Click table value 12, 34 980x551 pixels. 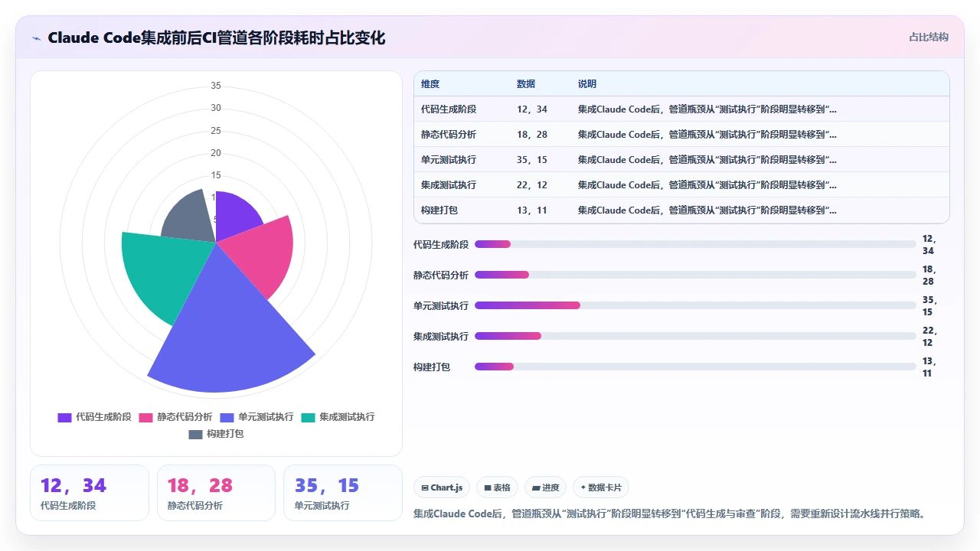coord(532,109)
